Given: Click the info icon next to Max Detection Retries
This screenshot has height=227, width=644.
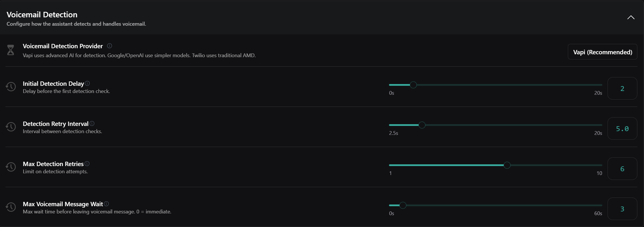Looking at the screenshot, I should pyautogui.click(x=87, y=164).
